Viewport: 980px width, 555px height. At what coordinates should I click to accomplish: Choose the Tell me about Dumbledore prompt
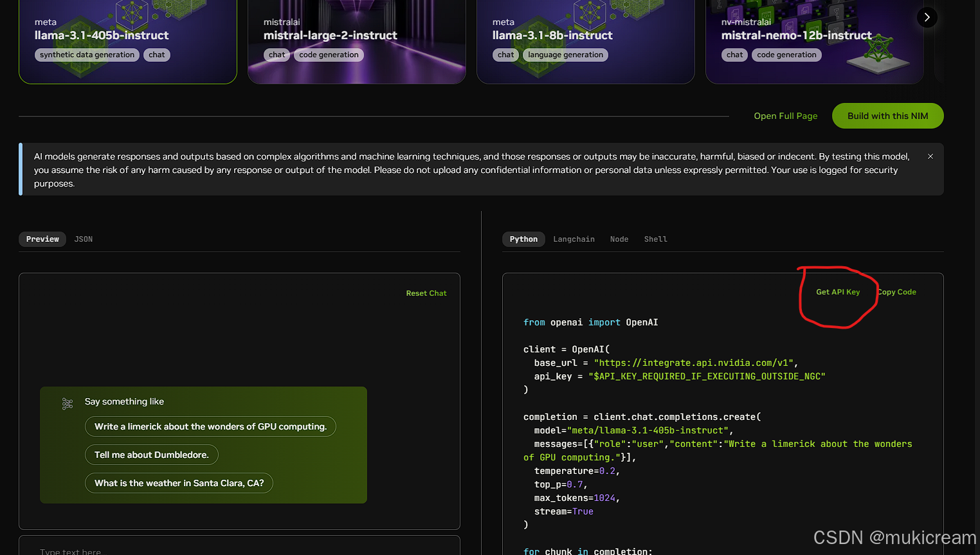coord(152,455)
